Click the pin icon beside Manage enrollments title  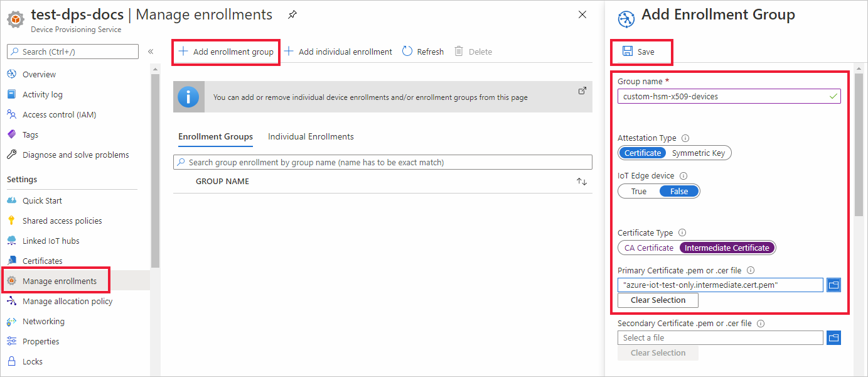point(292,14)
